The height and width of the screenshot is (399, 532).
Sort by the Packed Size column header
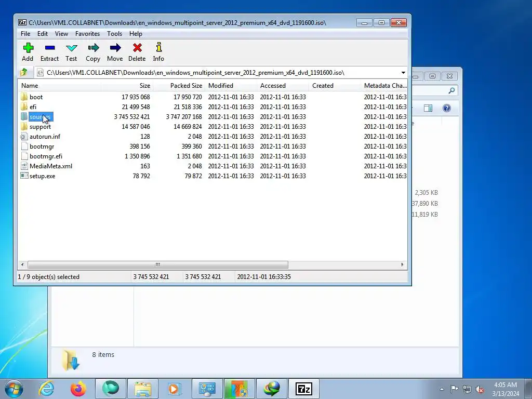(179, 86)
